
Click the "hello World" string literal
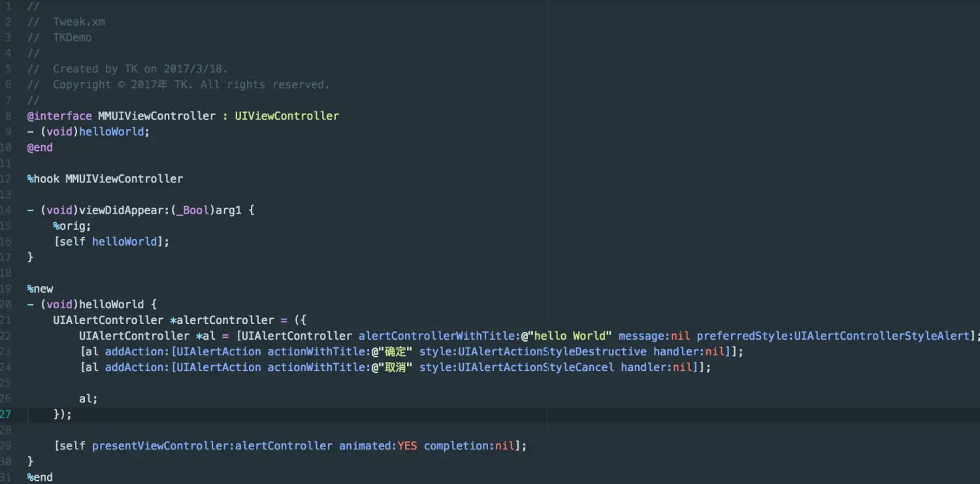tap(570, 335)
